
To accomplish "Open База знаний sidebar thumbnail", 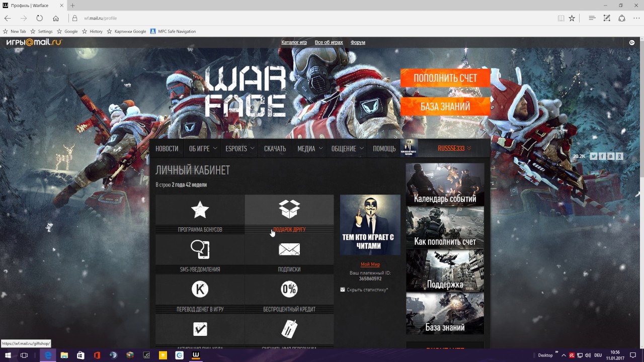I will [x=445, y=313].
